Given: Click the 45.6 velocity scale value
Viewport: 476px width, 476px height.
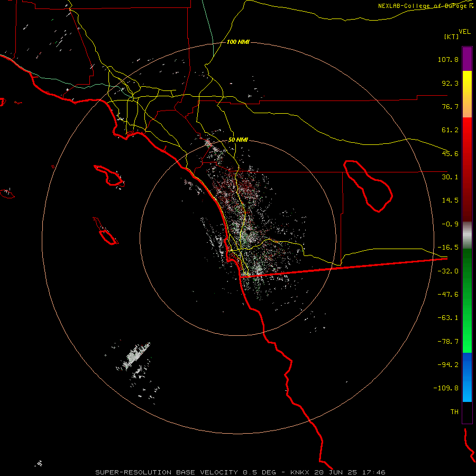Looking at the screenshot, I should point(450,153).
